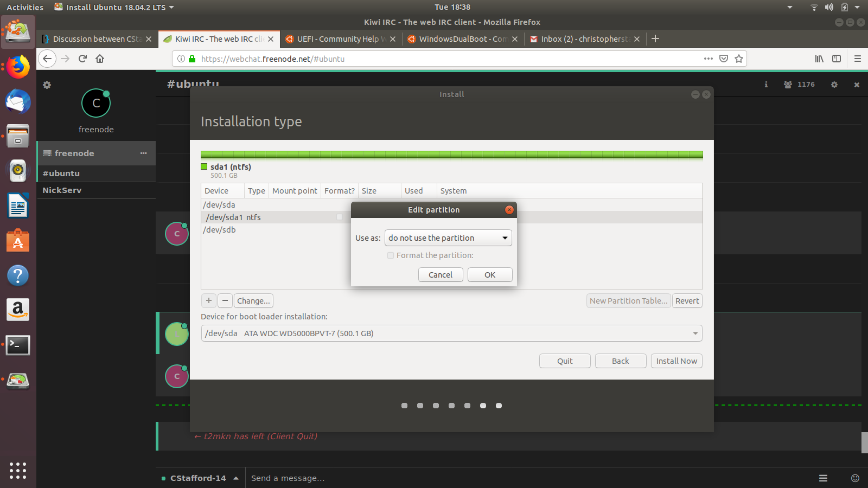Open the Amazon launcher in the dock

(18, 310)
